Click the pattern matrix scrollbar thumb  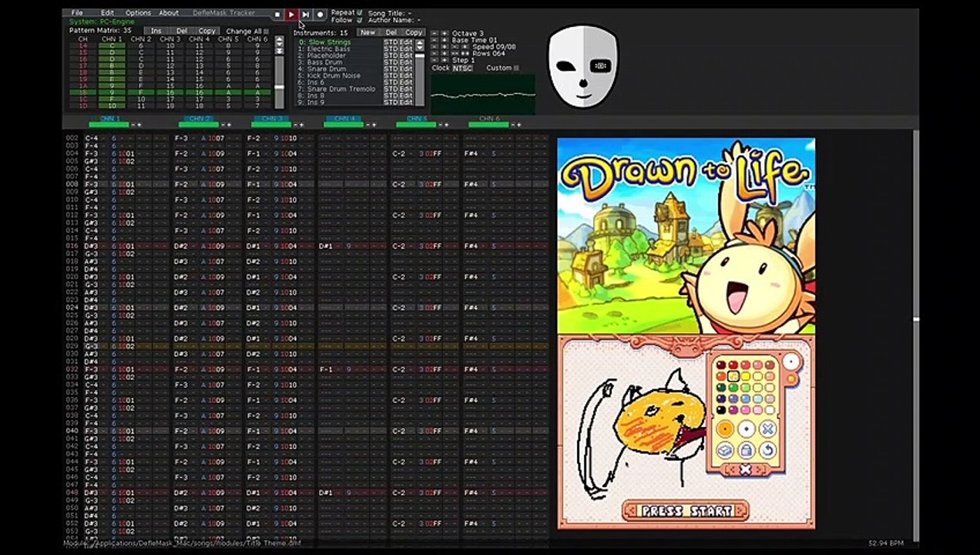click(279, 87)
